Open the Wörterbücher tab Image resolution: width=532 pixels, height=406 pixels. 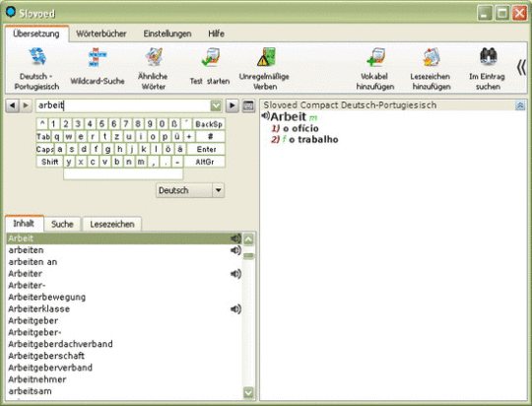pos(101,34)
